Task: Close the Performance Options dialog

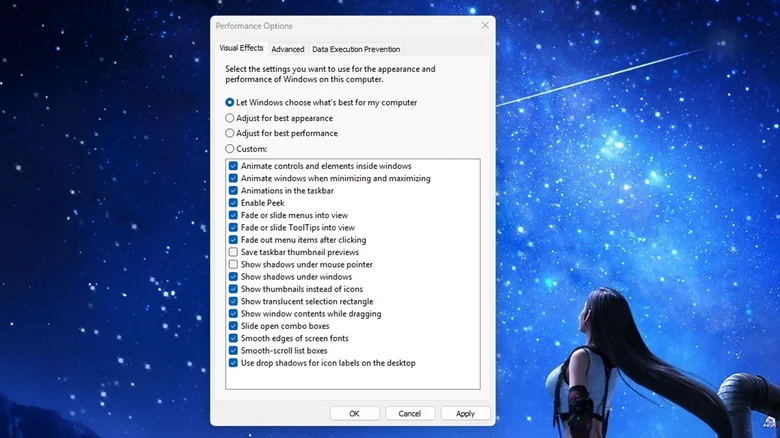Action: click(x=485, y=25)
